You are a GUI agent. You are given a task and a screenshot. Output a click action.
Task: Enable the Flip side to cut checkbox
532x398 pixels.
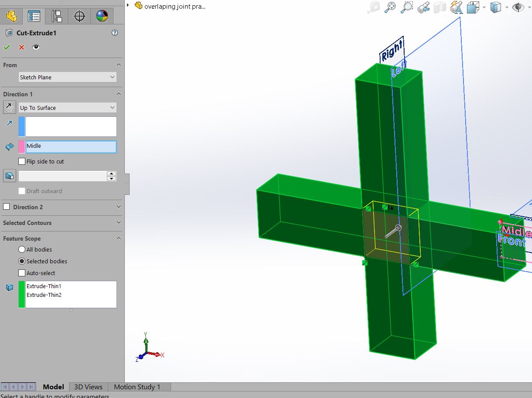[x=22, y=161]
